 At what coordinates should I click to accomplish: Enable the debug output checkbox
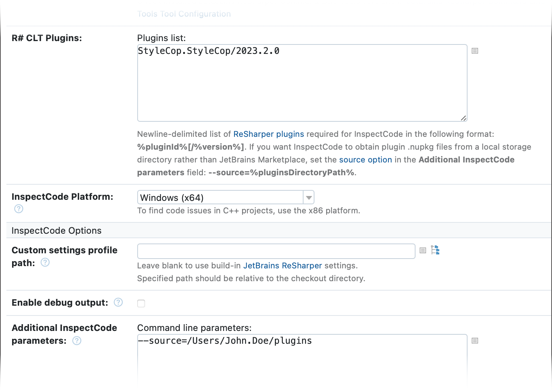[141, 303]
